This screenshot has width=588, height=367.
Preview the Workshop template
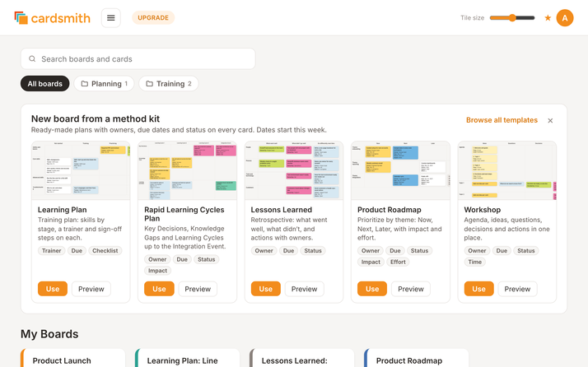pos(517,289)
